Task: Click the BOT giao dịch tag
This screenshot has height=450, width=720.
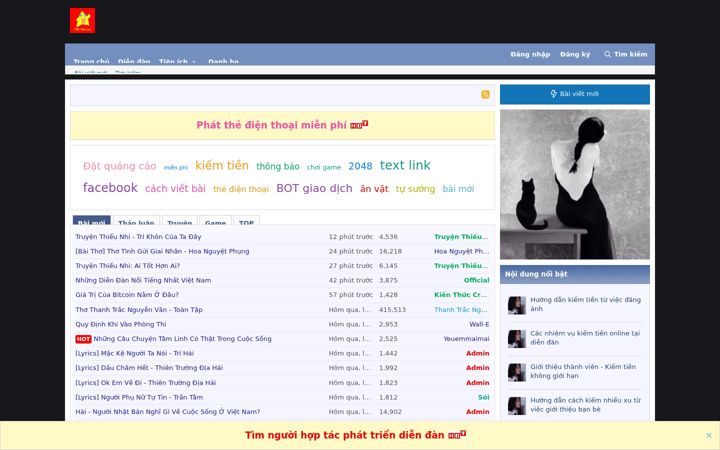Action: [314, 188]
